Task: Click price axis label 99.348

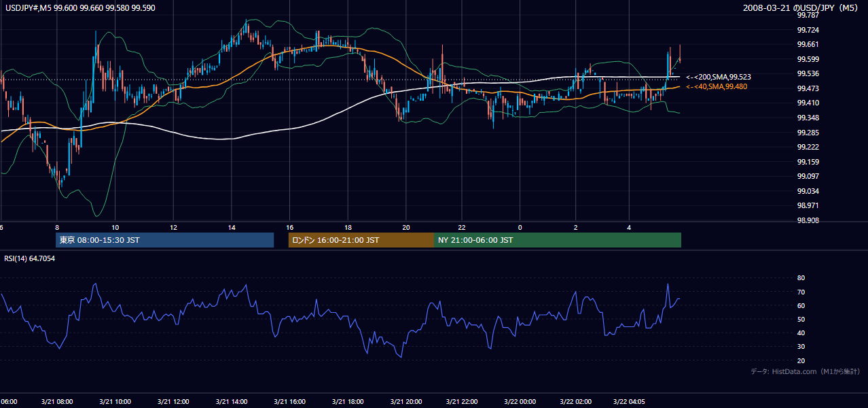Action: (x=809, y=118)
